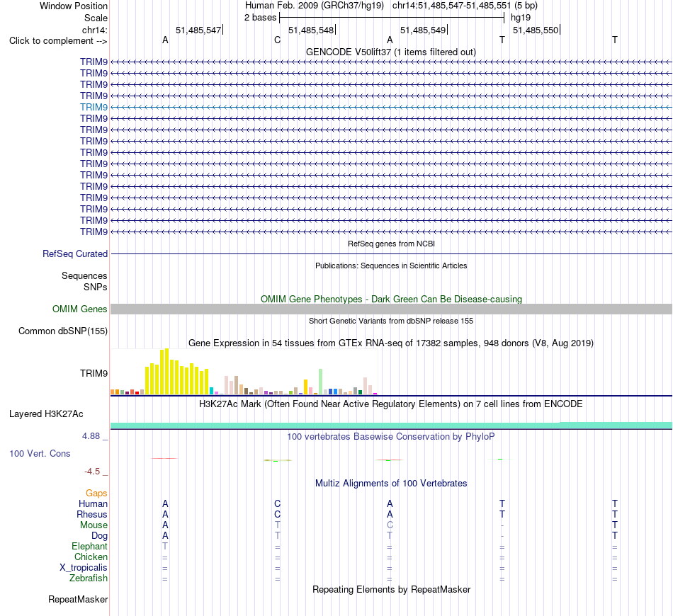Click the H3K27Ac Mark track title

click(391, 404)
